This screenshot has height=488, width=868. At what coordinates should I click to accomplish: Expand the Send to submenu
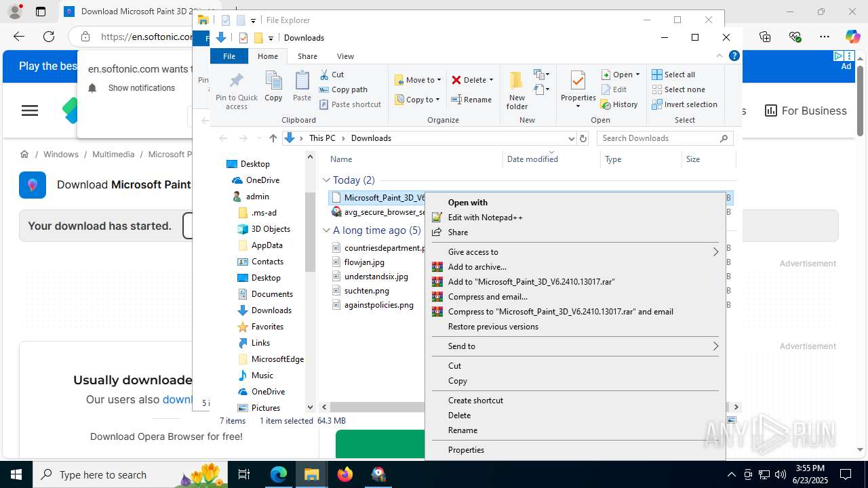click(575, 346)
